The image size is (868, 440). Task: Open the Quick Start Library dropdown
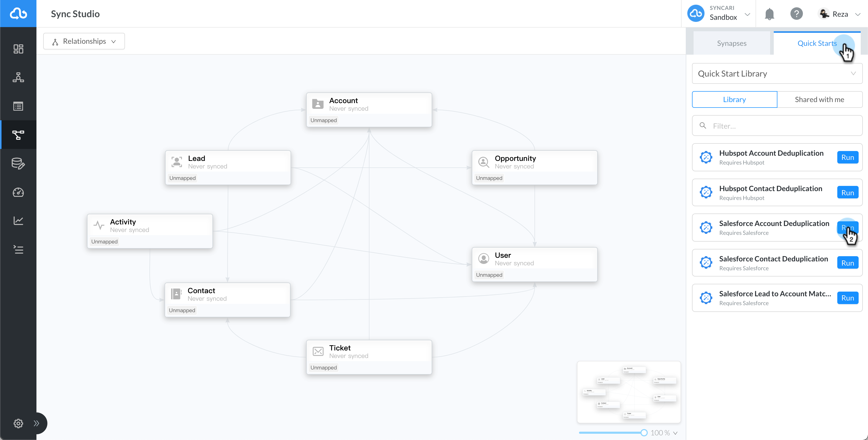777,73
